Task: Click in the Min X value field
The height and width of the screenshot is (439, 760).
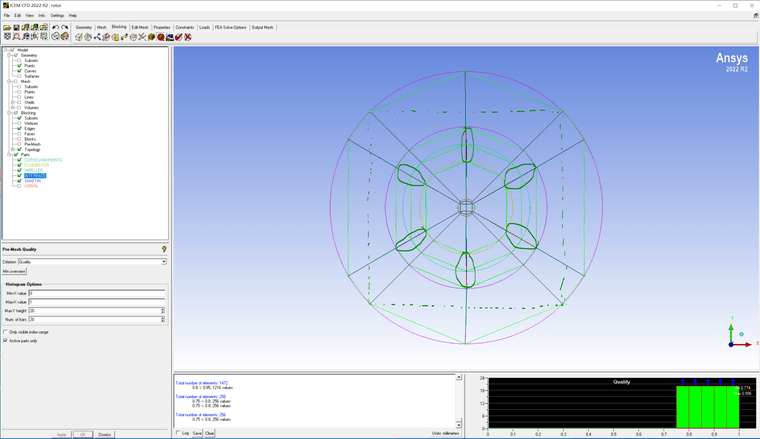Action: 96,293
